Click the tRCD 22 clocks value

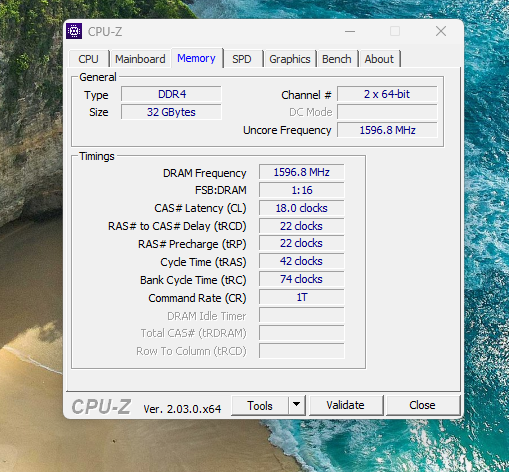pyautogui.click(x=302, y=226)
